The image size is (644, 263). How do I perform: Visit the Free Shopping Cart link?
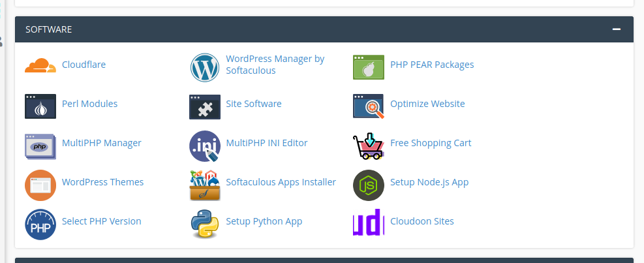431,143
